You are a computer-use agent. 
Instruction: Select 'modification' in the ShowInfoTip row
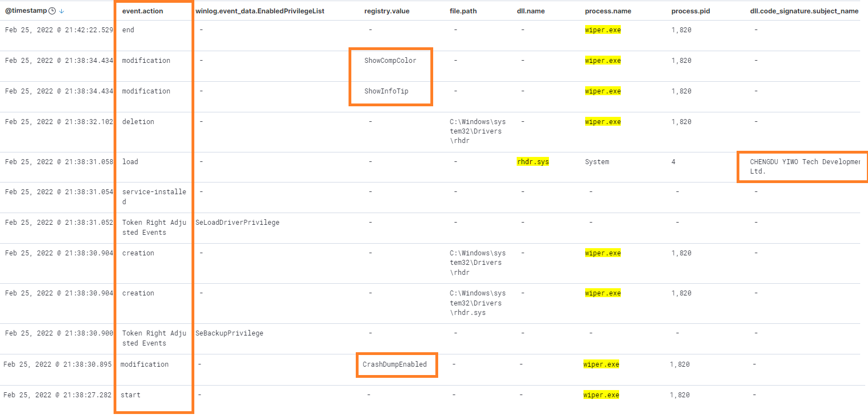146,91
